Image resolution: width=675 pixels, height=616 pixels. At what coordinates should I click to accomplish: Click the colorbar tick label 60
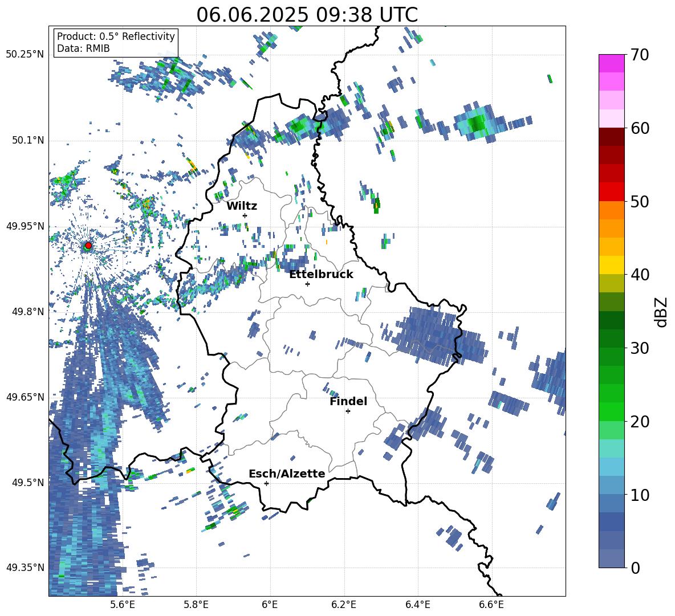[640, 128]
